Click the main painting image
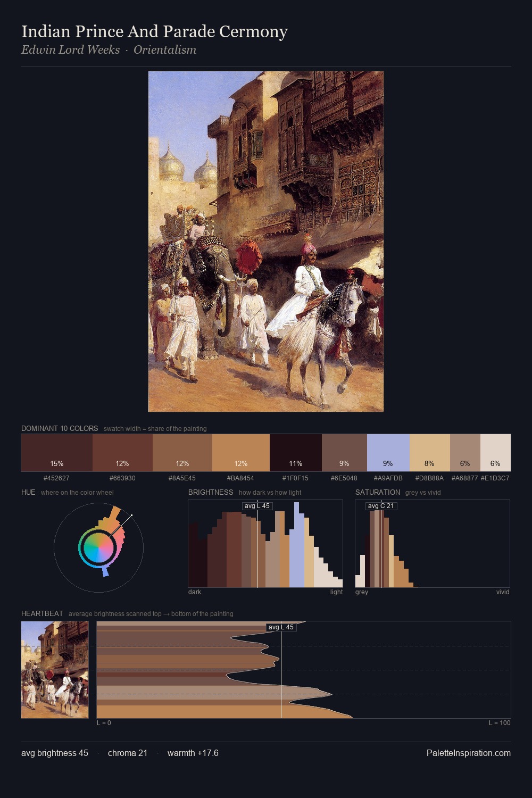 pyautogui.click(x=266, y=242)
